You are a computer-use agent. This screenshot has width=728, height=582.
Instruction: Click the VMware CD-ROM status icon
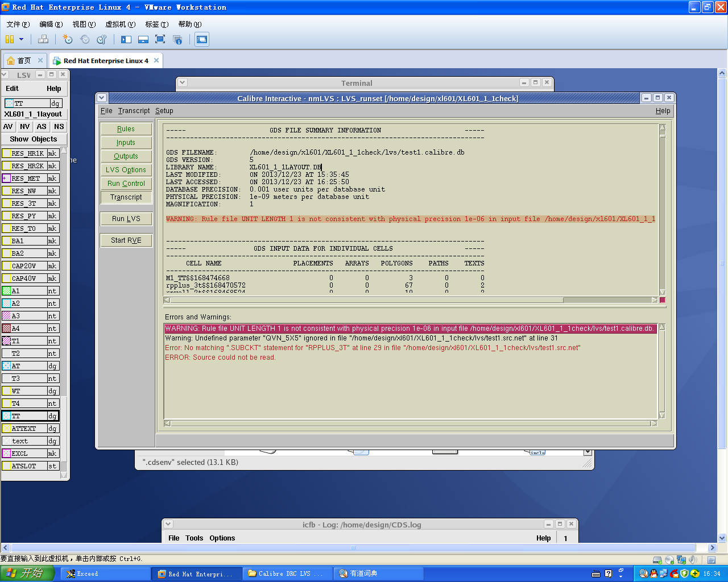click(669, 560)
